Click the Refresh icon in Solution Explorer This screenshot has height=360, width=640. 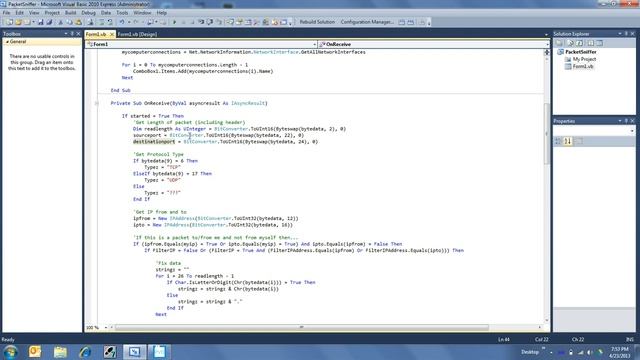pos(580,43)
